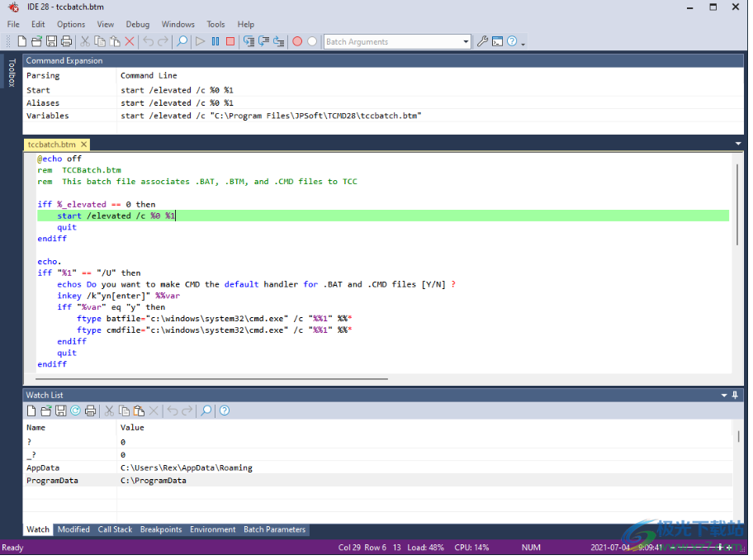Open the Batch Arguments combo dropdown
This screenshot has width=753, height=560.
point(466,42)
